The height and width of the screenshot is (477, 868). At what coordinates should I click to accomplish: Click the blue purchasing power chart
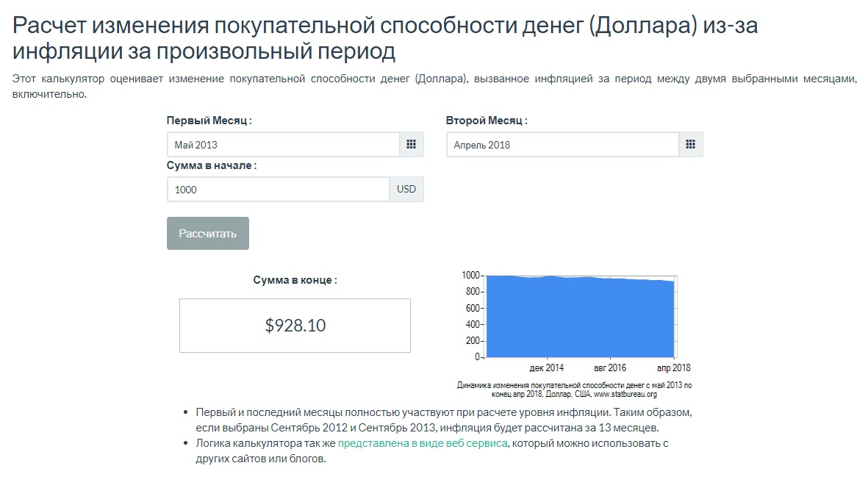580,317
